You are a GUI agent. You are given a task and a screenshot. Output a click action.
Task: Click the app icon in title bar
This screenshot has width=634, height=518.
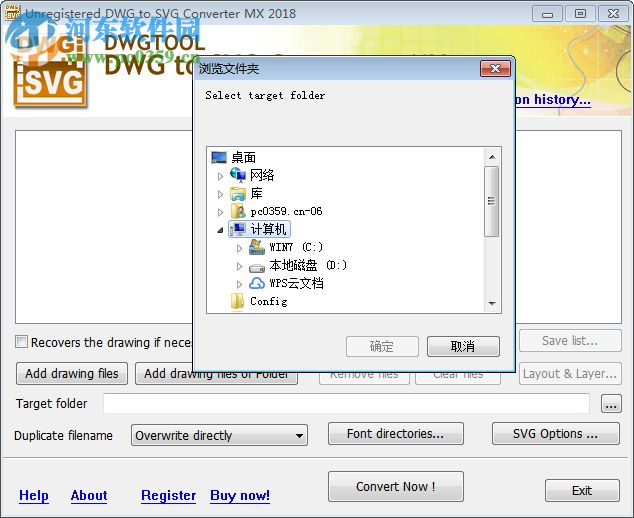coord(12,13)
